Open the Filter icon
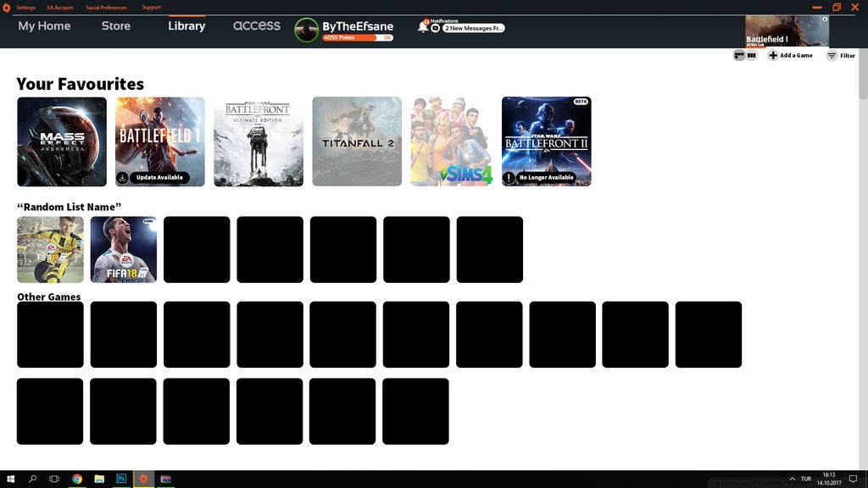Screen dimensions: 868x488 [832, 55]
